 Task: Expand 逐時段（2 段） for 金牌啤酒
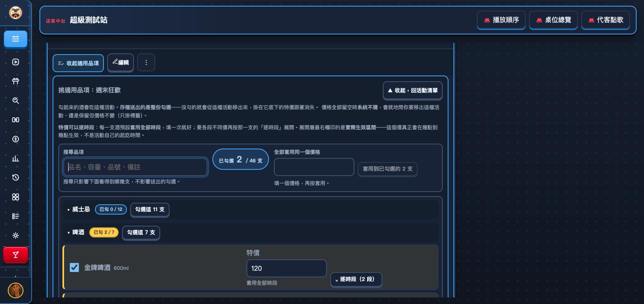(x=356, y=279)
